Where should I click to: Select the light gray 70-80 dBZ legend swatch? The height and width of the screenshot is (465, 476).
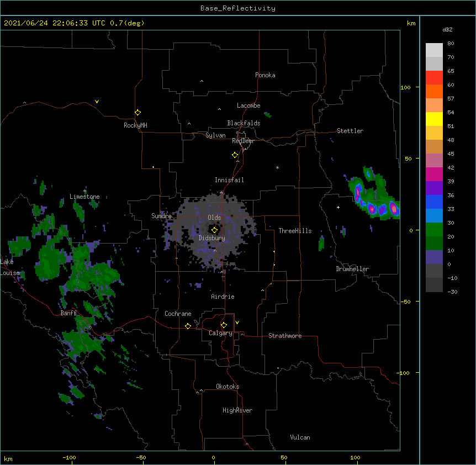click(434, 50)
